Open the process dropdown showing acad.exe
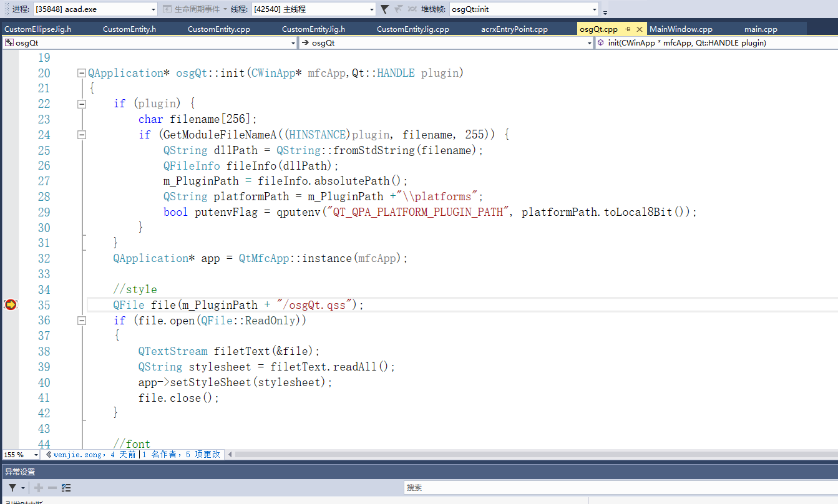This screenshot has width=838, height=504. pos(95,9)
